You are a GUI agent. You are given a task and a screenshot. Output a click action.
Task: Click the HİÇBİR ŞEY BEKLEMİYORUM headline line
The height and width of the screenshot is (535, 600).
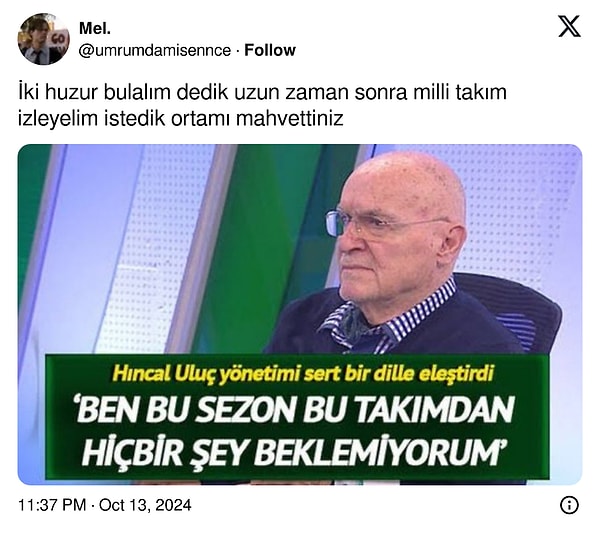point(295,452)
